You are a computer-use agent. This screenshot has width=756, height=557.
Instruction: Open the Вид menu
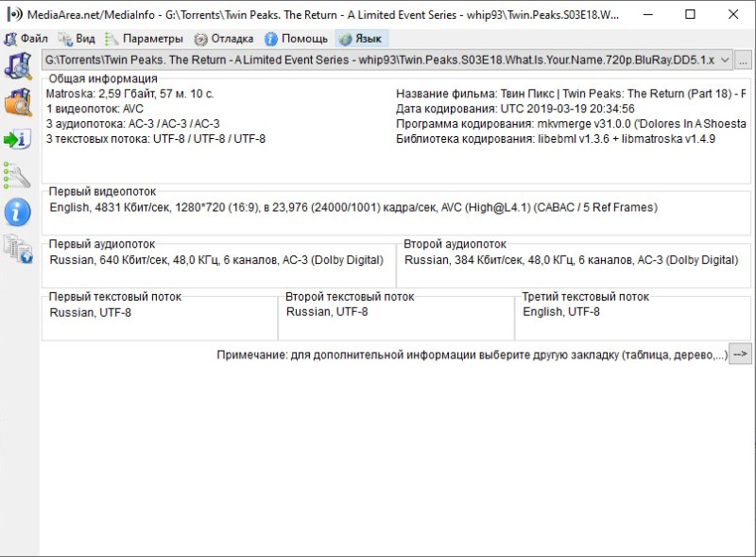pyautogui.click(x=77, y=39)
